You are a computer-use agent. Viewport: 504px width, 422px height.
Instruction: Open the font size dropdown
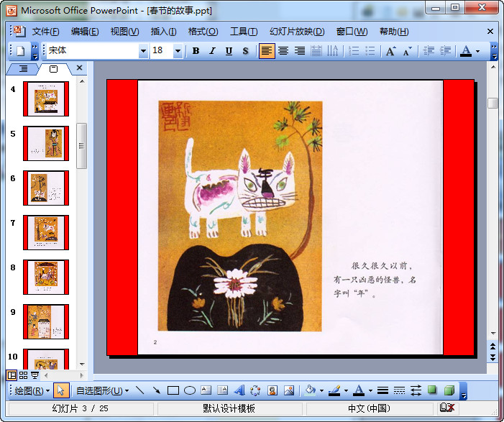(178, 51)
